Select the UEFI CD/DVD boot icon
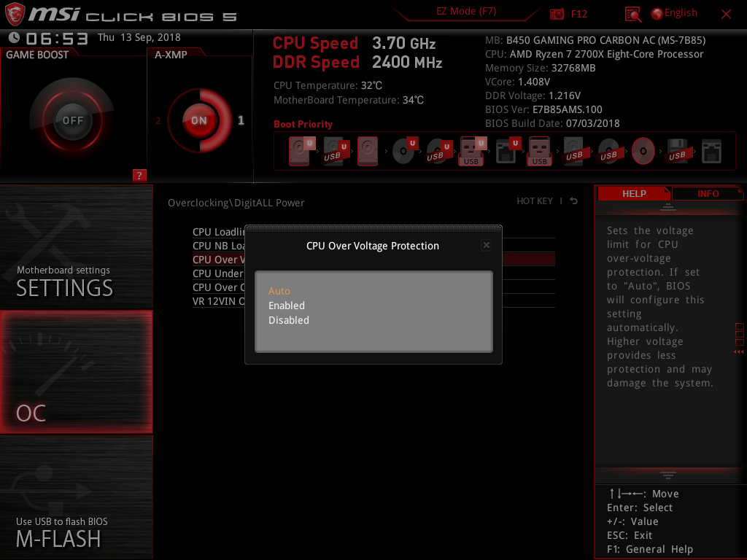The image size is (747, 560). (x=404, y=151)
